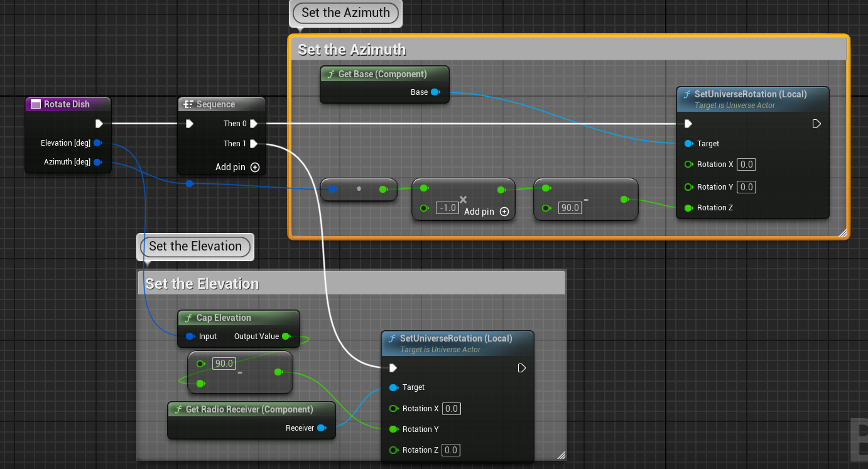The height and width of the screenshot is (469, 868).
Task: Edit the -1.0 multiplier value field
Action: point(447,208)
